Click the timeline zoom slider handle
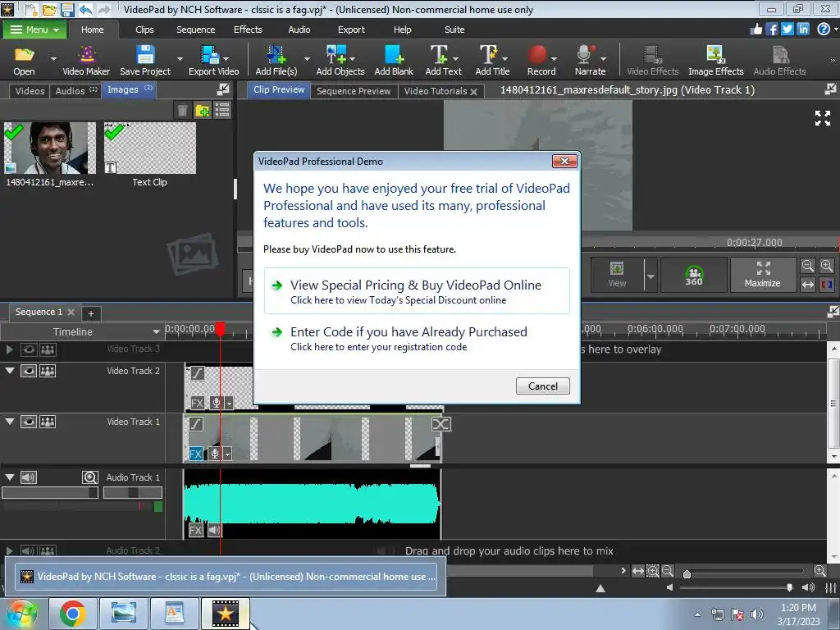 687,573
